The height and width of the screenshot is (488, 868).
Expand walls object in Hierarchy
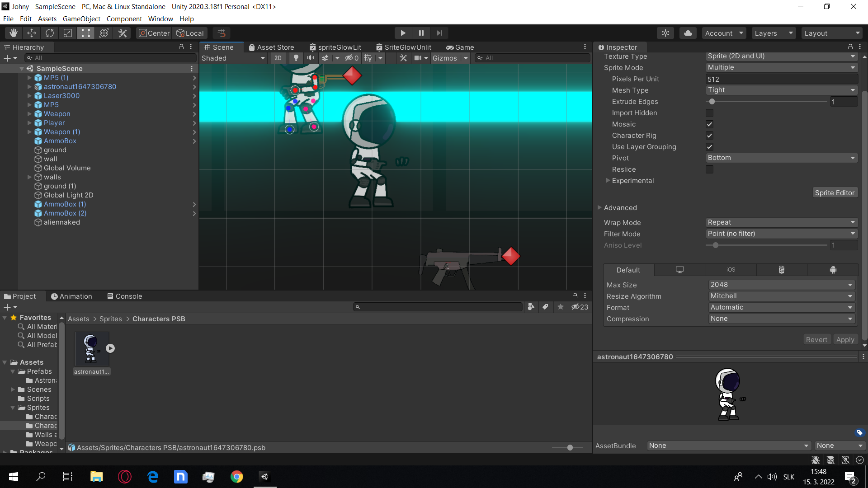(x=29, y=177)
